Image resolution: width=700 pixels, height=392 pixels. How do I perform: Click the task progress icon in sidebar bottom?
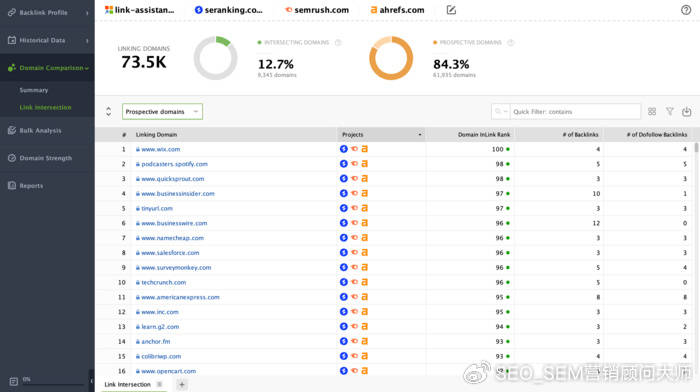(x=13, y=381)
